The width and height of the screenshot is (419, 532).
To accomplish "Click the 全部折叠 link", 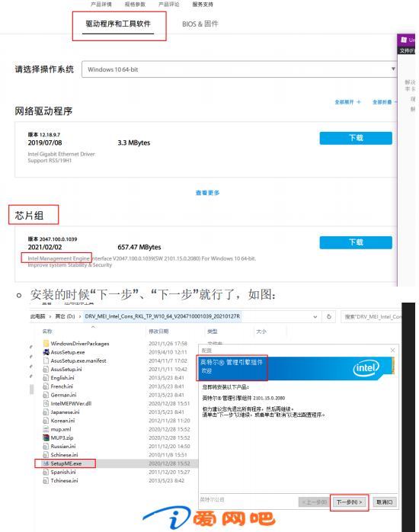I will point(384,102).
